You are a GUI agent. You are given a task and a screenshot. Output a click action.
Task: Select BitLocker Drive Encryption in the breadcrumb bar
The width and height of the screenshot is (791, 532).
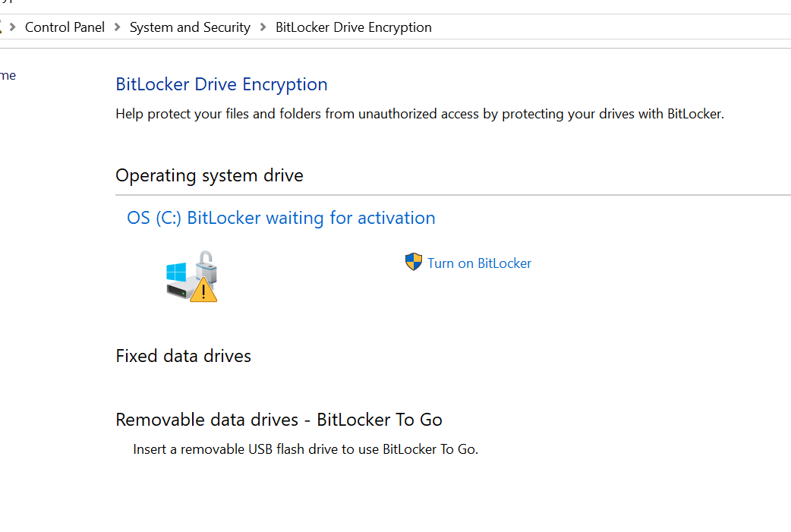(x=353, y=27)
